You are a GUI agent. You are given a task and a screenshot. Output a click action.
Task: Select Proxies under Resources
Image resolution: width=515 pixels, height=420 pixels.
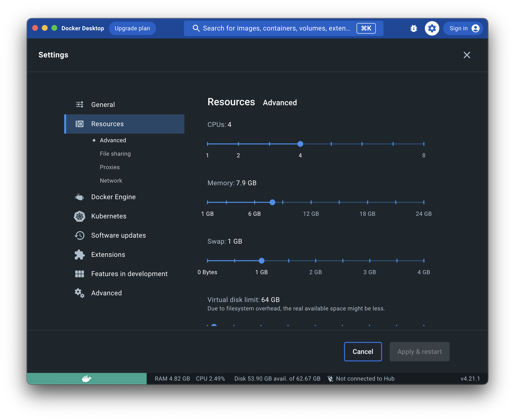tap(110, 167)
